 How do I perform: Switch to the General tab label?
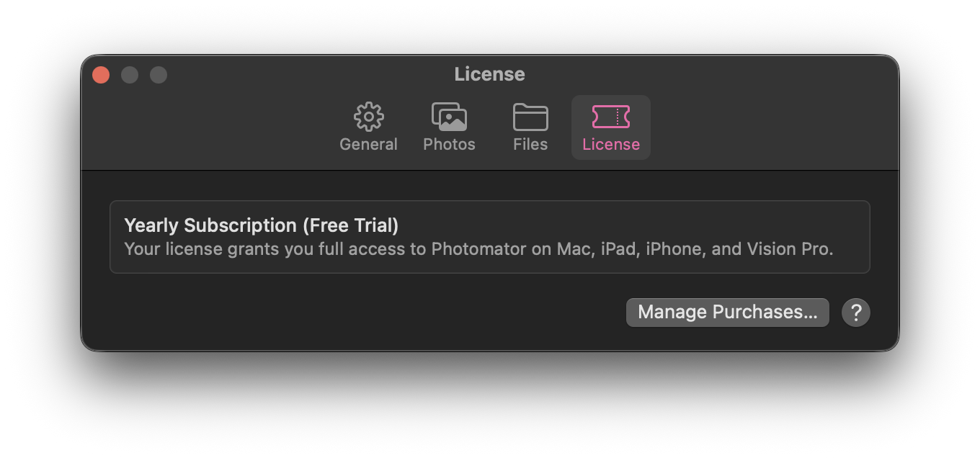(368, 144)
